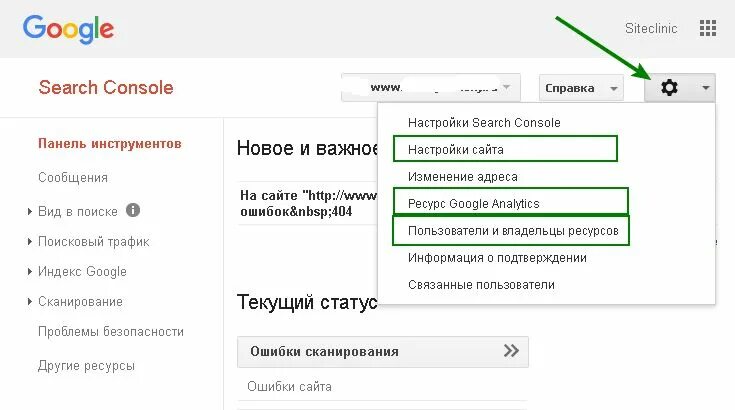Open Связанные пользователи menu entry

click(x=481, y=285)
